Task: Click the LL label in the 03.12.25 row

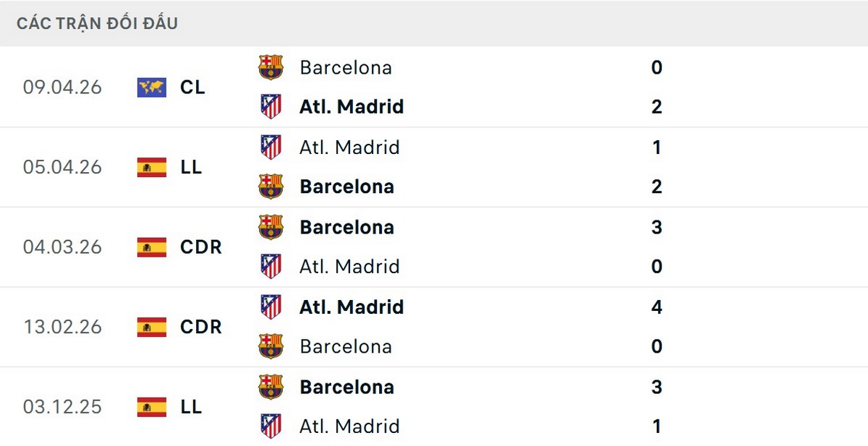Action: pyautogui.click(x=192, y=407)
